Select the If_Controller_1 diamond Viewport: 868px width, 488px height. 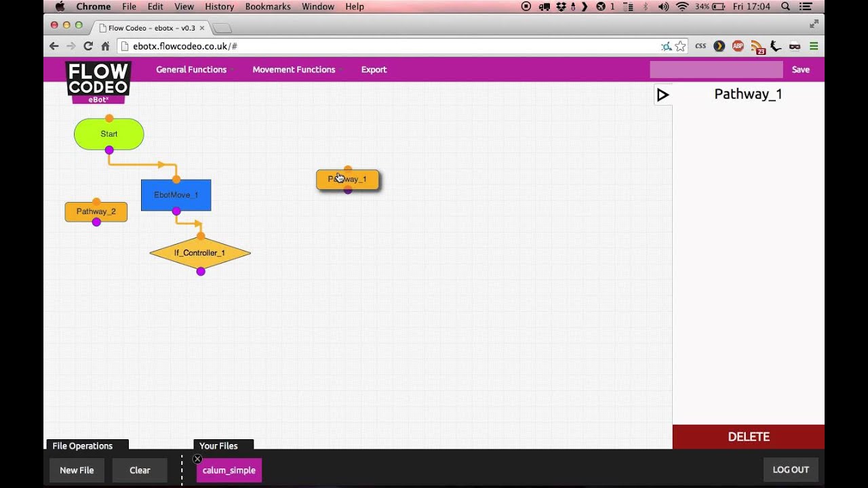(200, 253)
